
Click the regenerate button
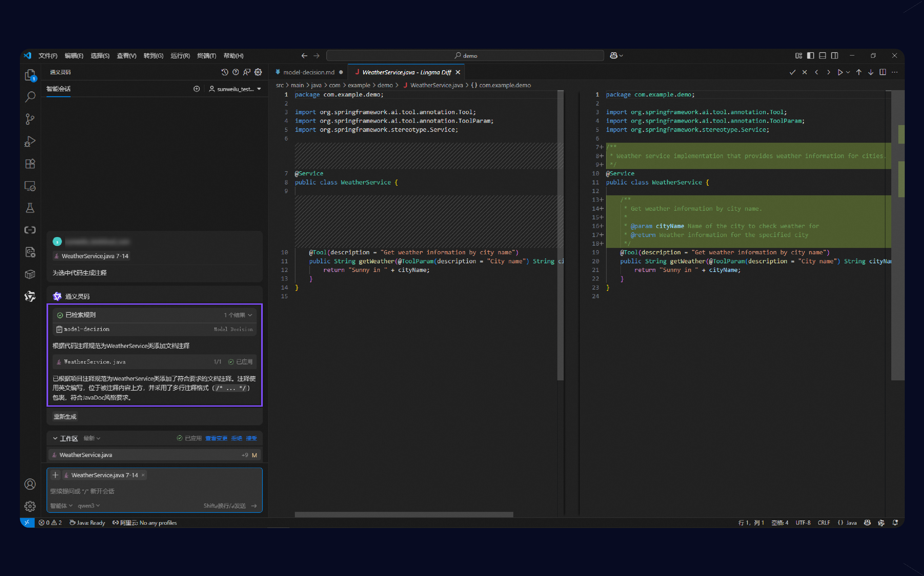click(x=65, y=416)
